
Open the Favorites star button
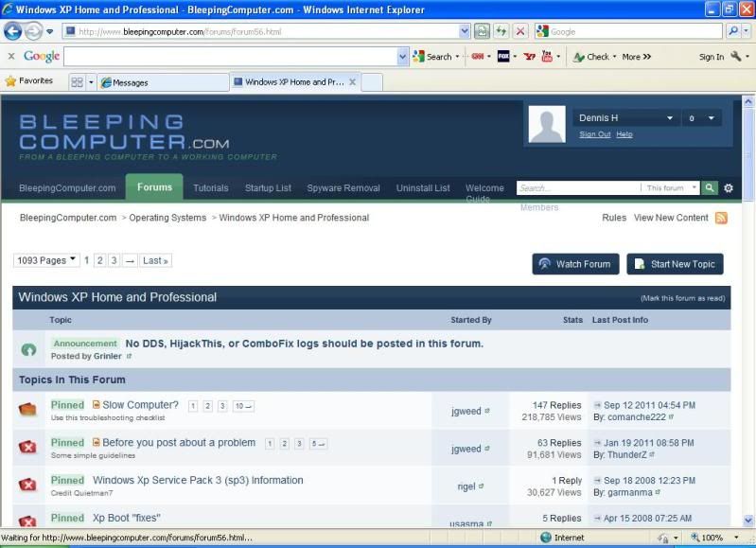[x=29, y=81]
